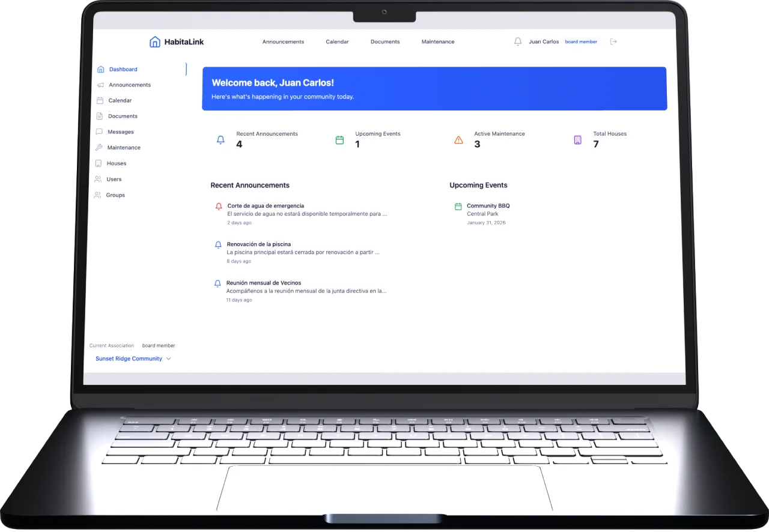Screen dimensions: 769x532
Task: Open Messages from the sidebar
Action: pos(120,132)
